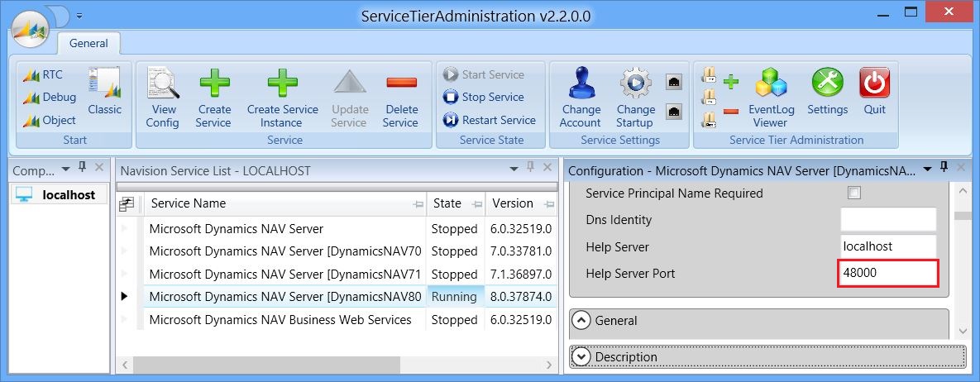Screen dimensions: 980x382
Task: Click the Running state cell
Action: 455,296
